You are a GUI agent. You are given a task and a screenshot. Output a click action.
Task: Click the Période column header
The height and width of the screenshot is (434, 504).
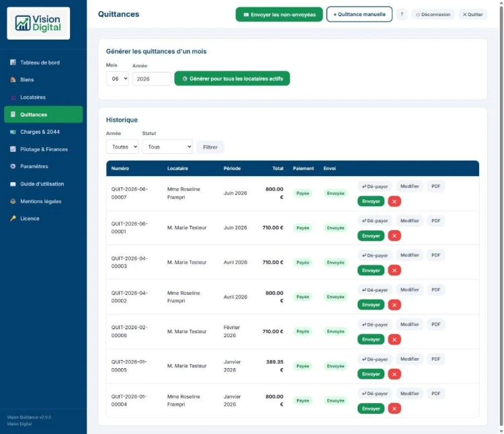pyautogui.click(x=232, y=169)
